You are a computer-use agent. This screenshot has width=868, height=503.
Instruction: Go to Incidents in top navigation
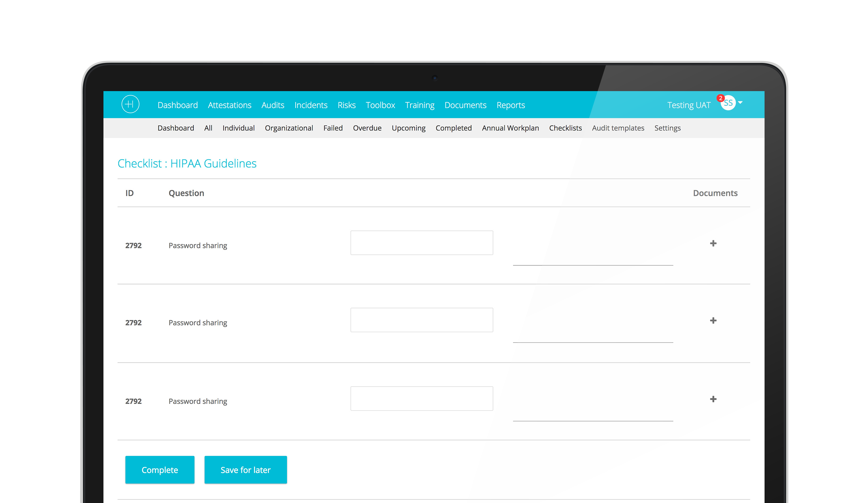(311, 105)
